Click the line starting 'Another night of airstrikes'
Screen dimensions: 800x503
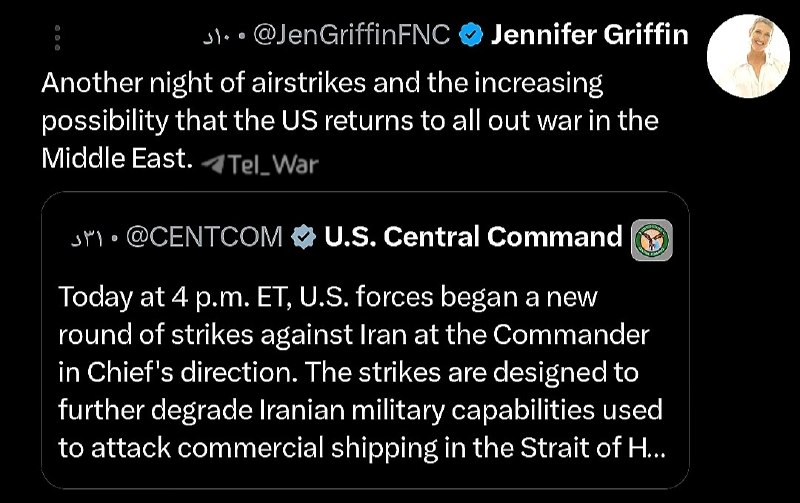(x=322, y=83)
